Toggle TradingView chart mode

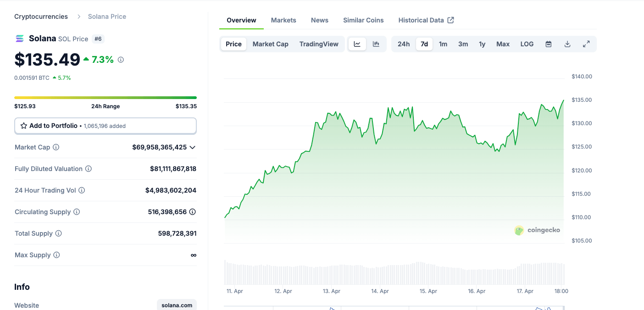[x=319, y=44]
